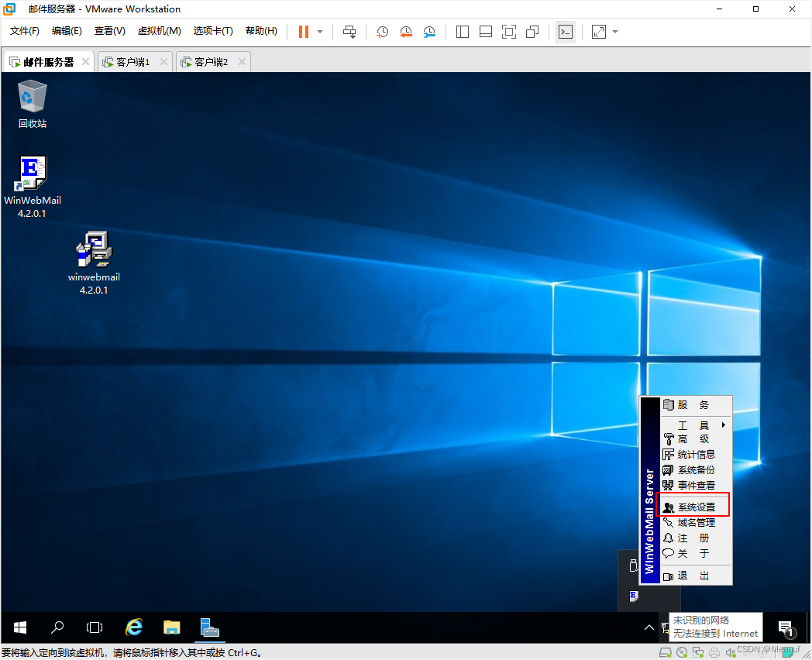The height and width of the screenshot is (660, 812).
Task: Select the WinWebMail 4.2.0.1 shortcut icon
Action: [32, 187]
